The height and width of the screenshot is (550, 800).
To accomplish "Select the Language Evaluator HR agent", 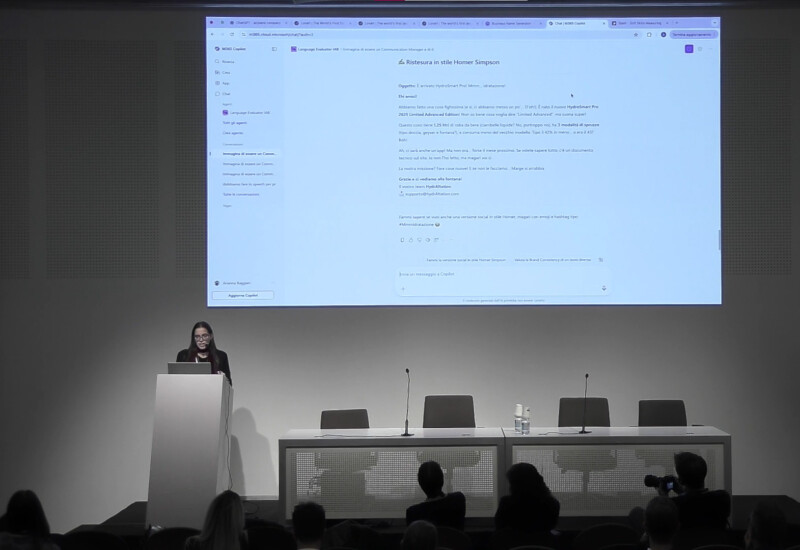I will tap(249, 112).
